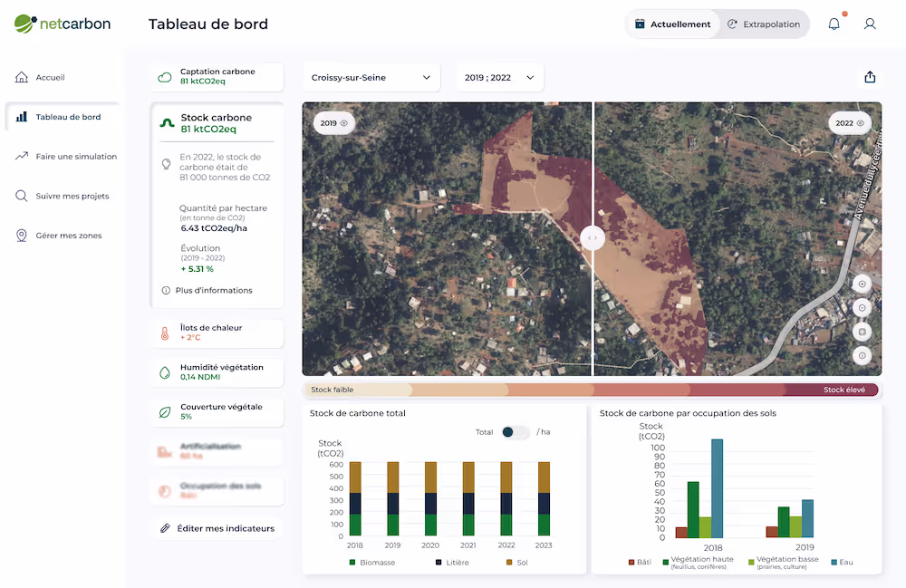Image resolution: width=906 pixels, height=588 pixels.
Task: Open Suivre mes projets page
Action: point(63,196)
